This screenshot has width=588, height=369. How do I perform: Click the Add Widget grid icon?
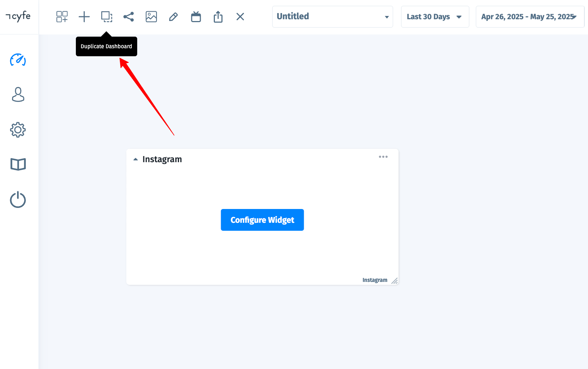pos(62,17)
